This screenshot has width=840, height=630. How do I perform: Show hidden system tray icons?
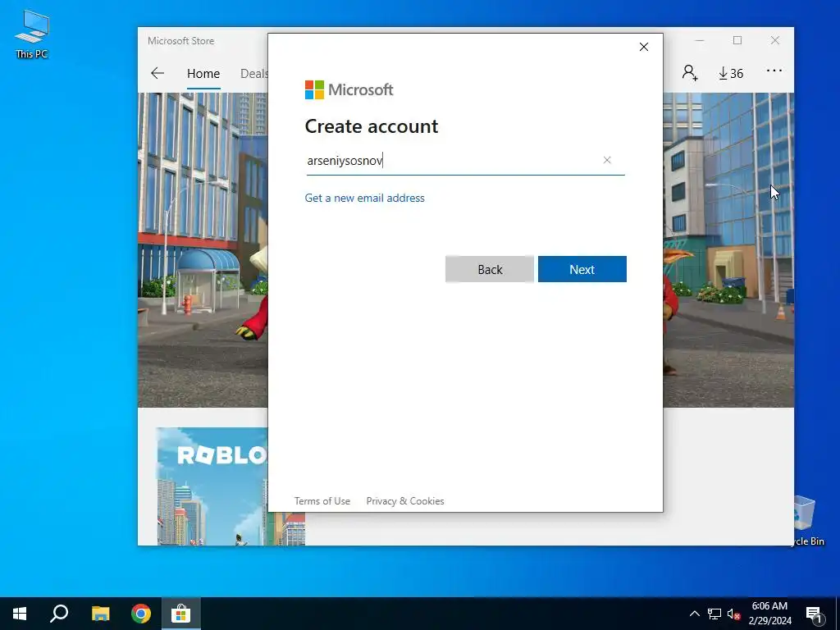(694, 614)
